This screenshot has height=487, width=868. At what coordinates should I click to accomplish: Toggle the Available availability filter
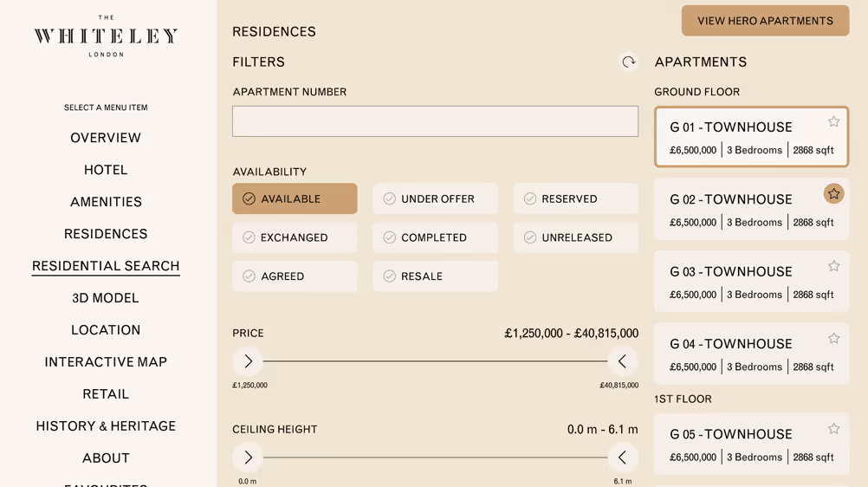295,198
